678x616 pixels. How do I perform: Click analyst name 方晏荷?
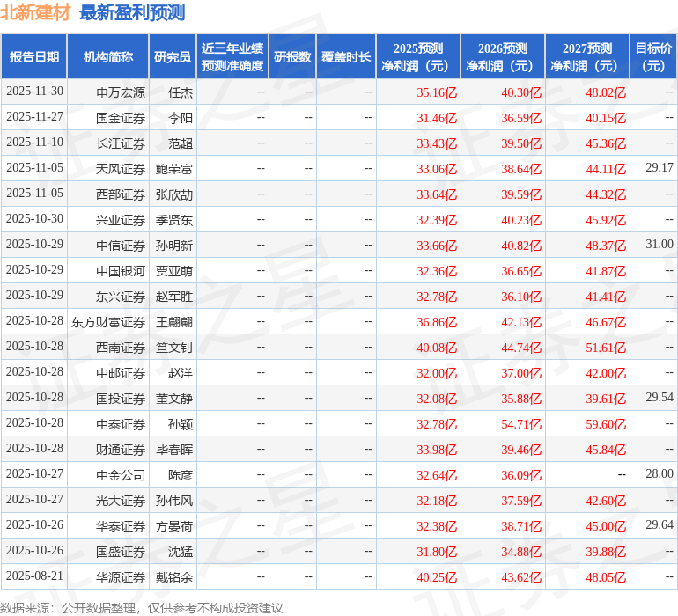click(173, 526)
